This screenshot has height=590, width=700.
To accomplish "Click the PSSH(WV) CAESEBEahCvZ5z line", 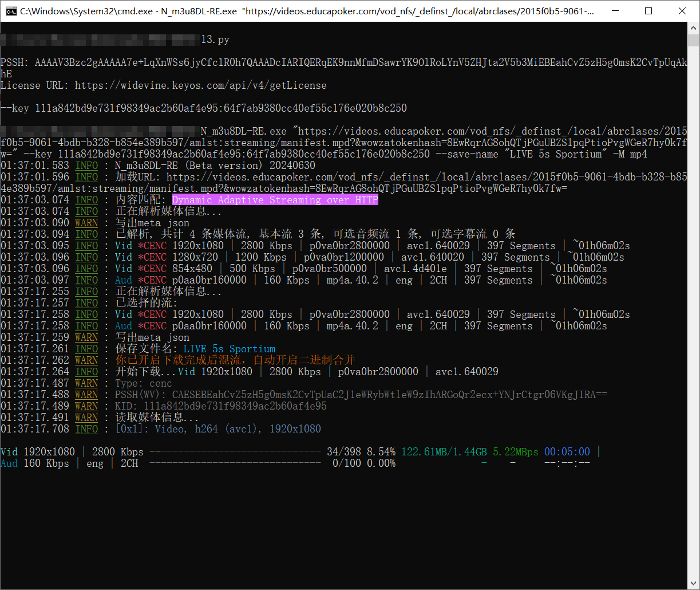I will click(303, 395).
